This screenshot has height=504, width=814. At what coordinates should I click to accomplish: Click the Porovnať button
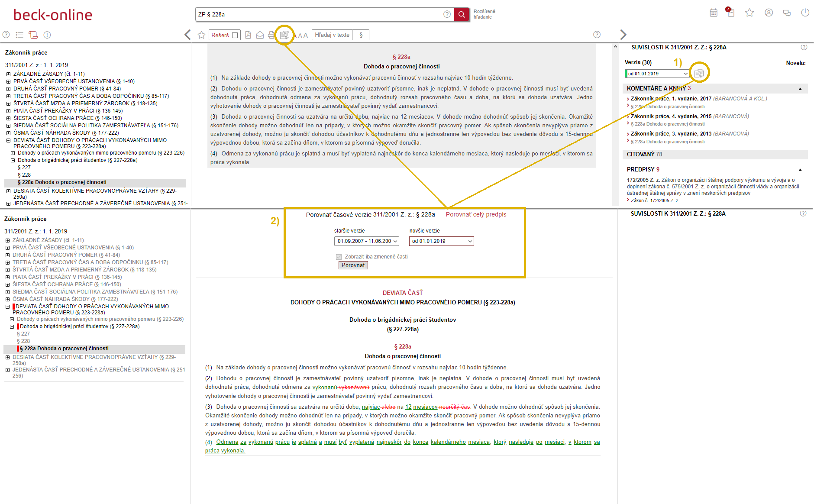point(353,265)
